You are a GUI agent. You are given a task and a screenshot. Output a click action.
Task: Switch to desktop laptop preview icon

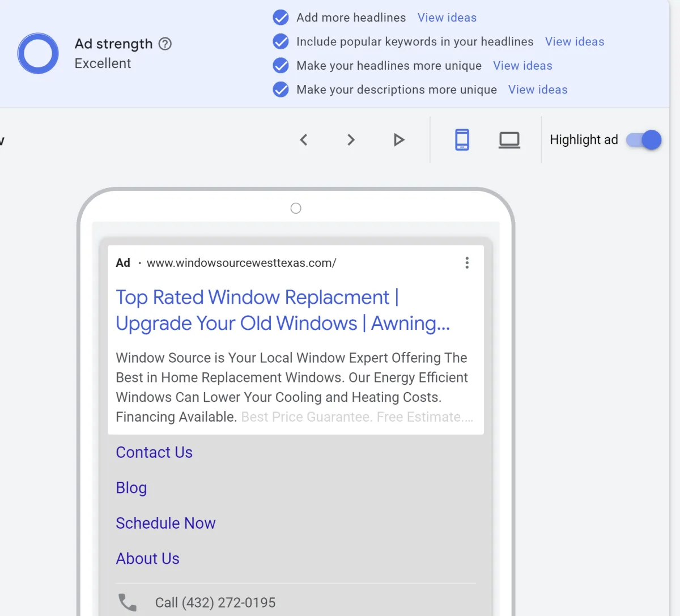point(509,140)
